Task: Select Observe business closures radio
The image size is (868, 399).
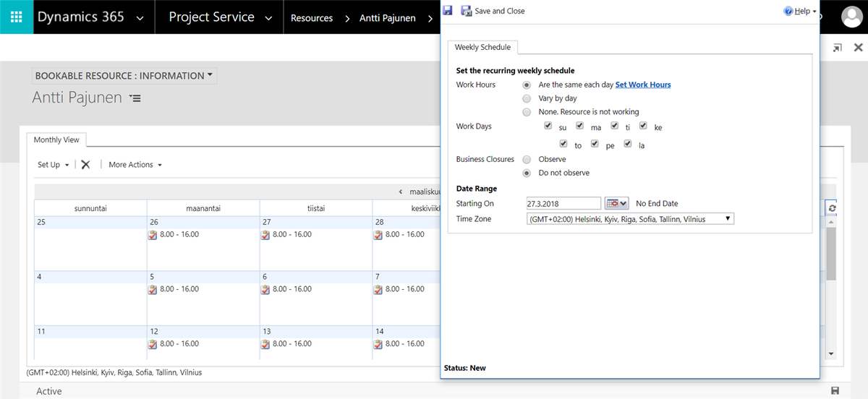Action: point(527,159)
